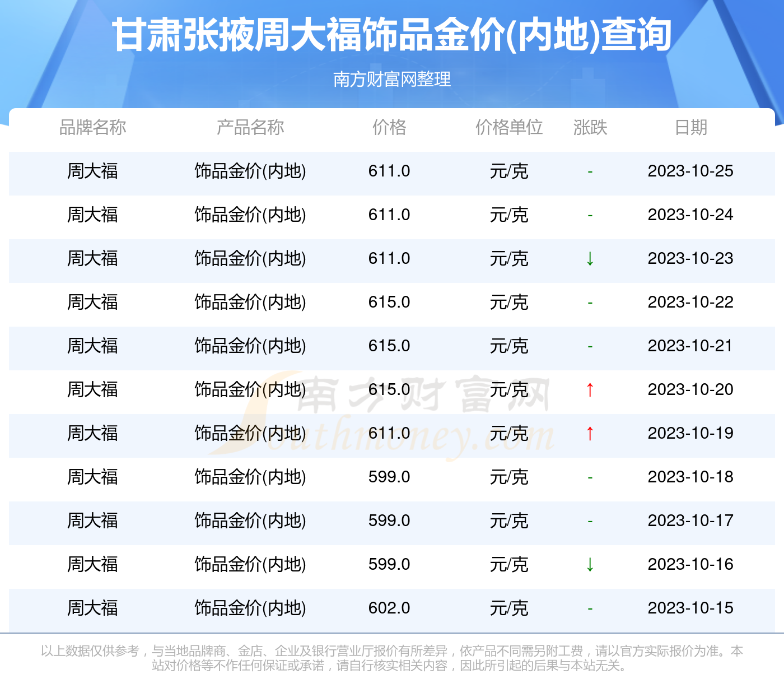Select the 价格 column header
The height and width of the screenshot is (674, 784).
coord(389,127)
